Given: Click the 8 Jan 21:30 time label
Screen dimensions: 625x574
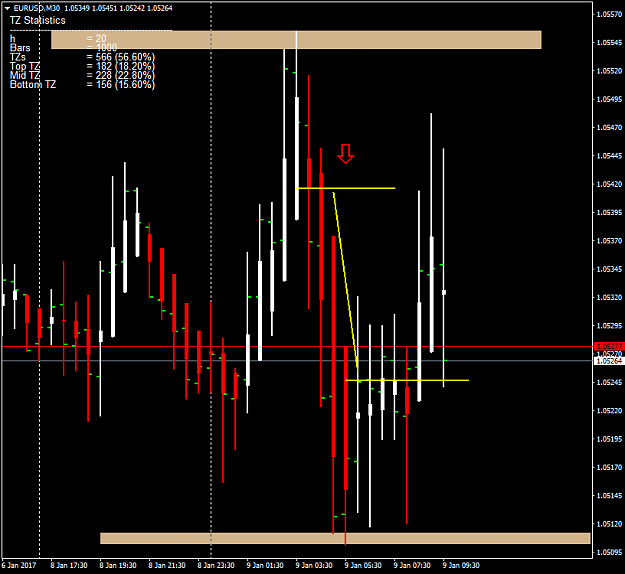Looking at the screenshot, I should click(x=167, y=565).
